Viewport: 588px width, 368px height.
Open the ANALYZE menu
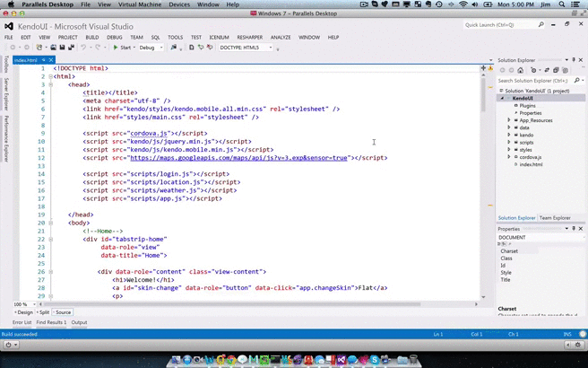click(x=281, y=37)
